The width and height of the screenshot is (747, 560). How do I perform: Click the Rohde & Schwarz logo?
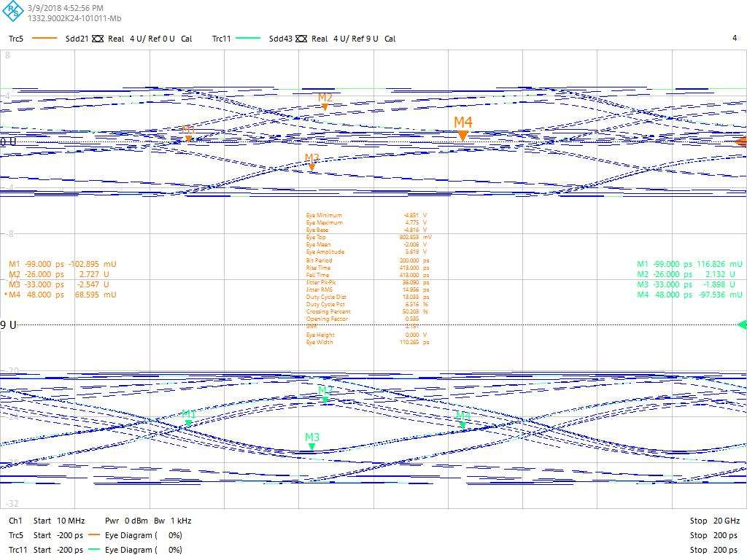(13, 12)
